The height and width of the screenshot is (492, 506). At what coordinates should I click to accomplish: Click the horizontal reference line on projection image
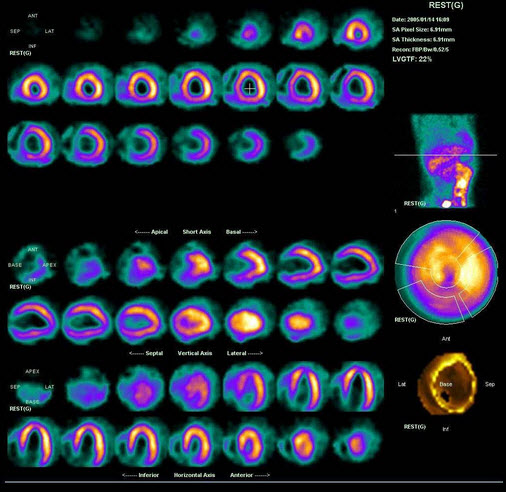446,155
